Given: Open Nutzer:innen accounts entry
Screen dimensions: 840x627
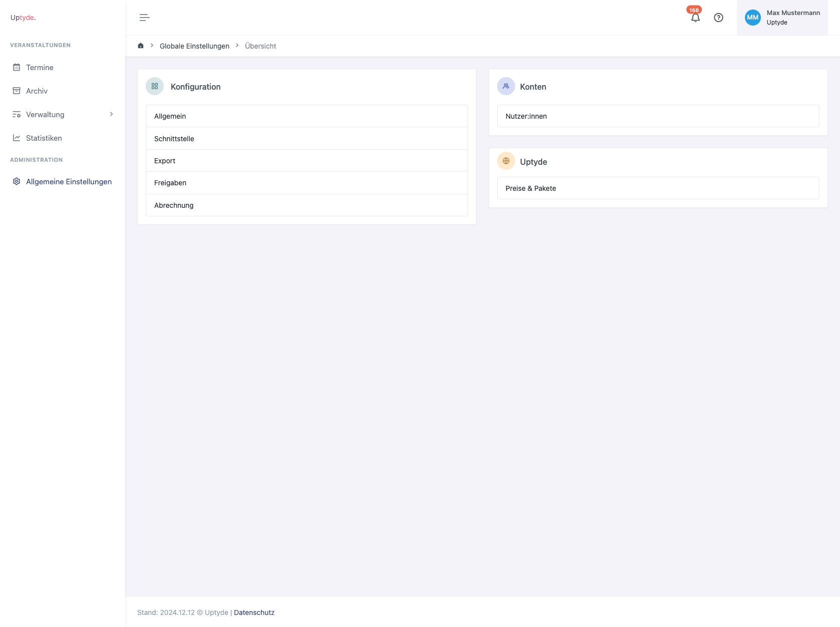Looking at the screenshot, I should click(658, 116).
